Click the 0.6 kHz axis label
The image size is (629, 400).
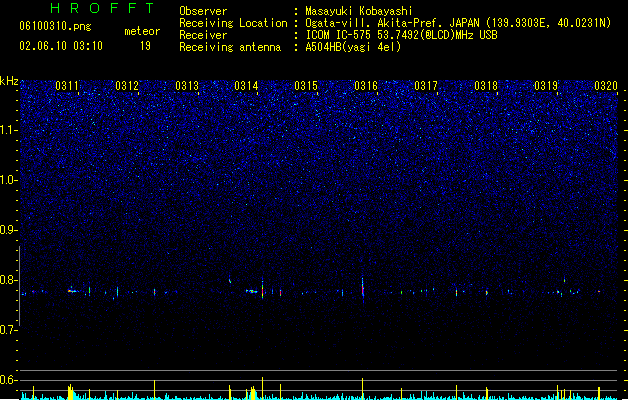coord(9,380)
